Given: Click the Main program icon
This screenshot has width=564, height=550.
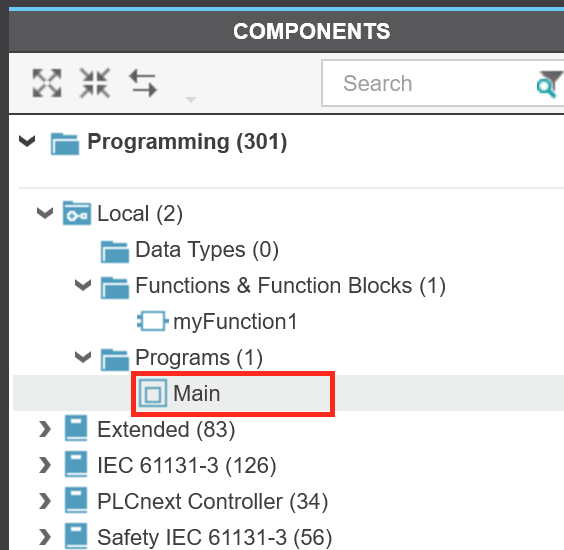Looking at the screenshot, I should 153,393.
